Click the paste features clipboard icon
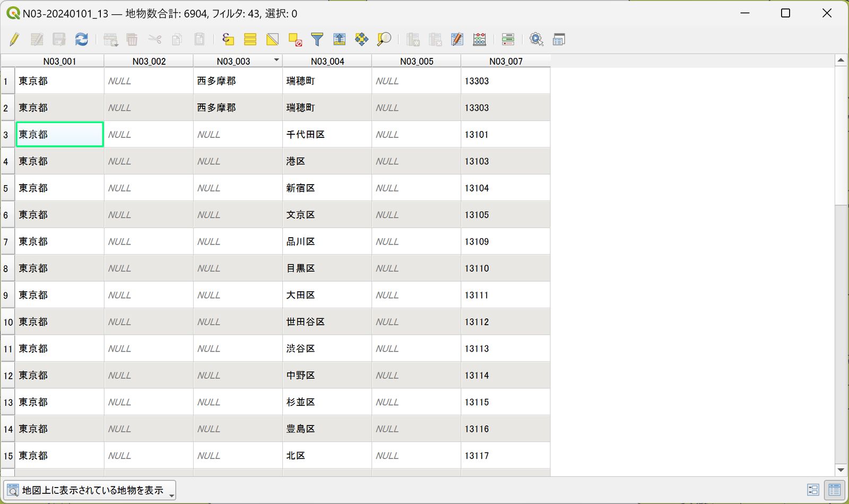The height and width of the screenshot is (504, 849). 199,39
